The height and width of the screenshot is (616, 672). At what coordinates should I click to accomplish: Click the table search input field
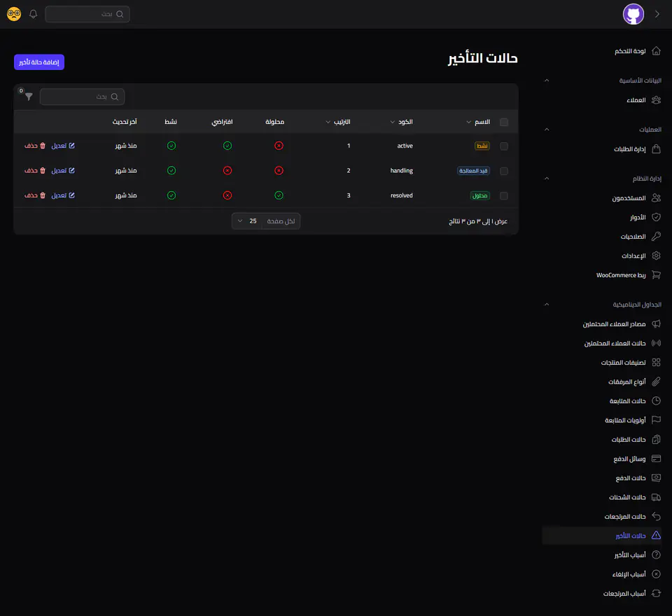(82, 97)
